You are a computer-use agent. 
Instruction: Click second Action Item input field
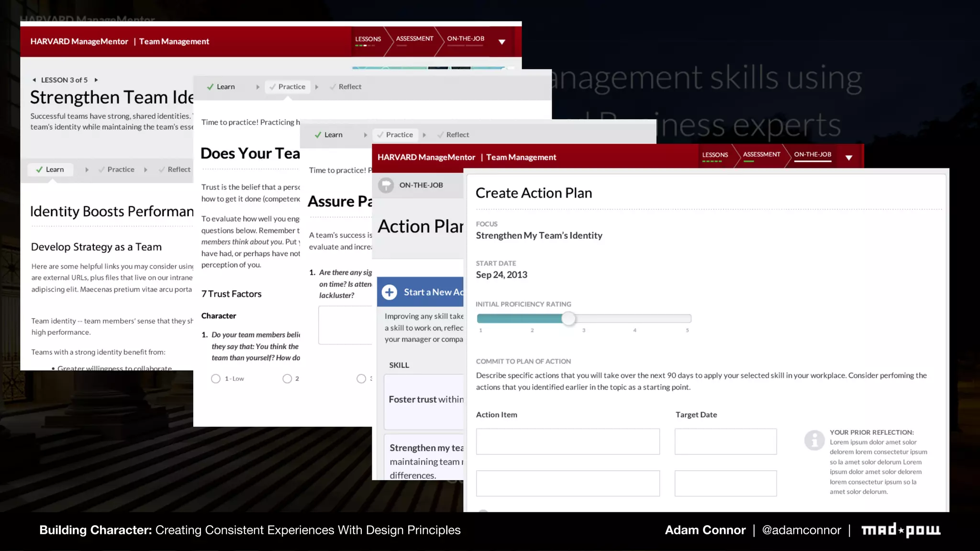(x=568, y=484)
